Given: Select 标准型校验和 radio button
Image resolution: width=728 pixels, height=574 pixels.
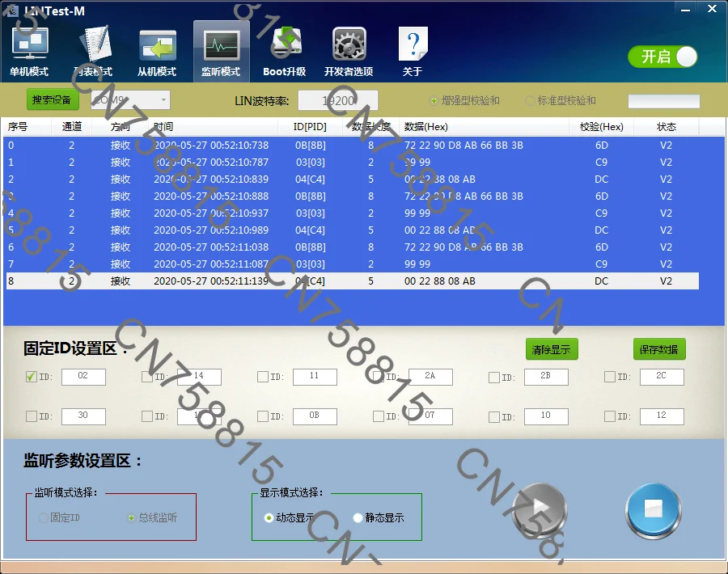Looking at the screenshot, I should 529,101.
